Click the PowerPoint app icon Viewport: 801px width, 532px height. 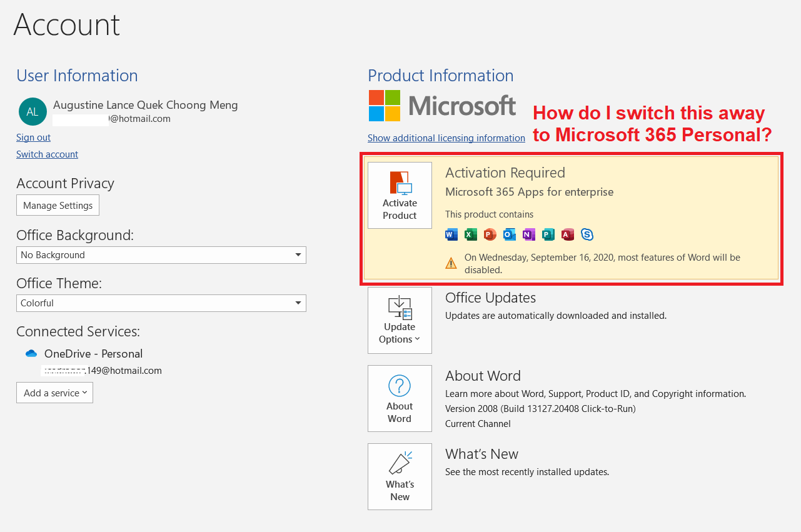490,234
